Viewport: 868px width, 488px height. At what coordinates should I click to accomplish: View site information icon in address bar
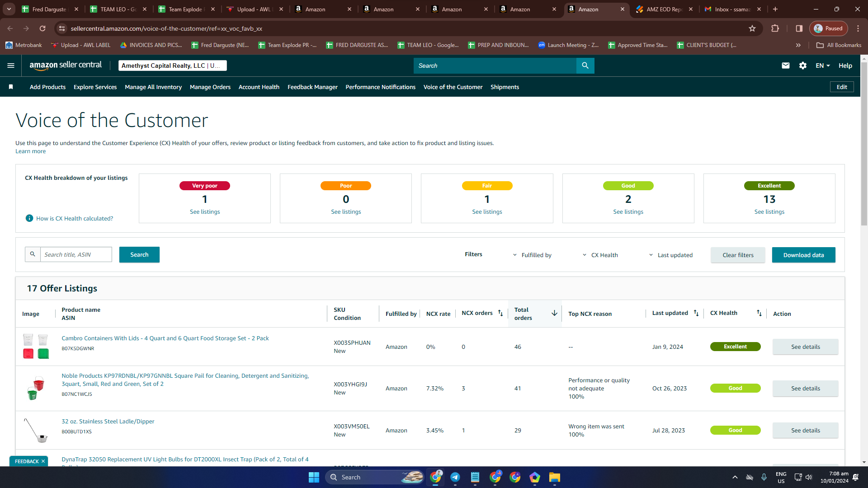point(62,28)
